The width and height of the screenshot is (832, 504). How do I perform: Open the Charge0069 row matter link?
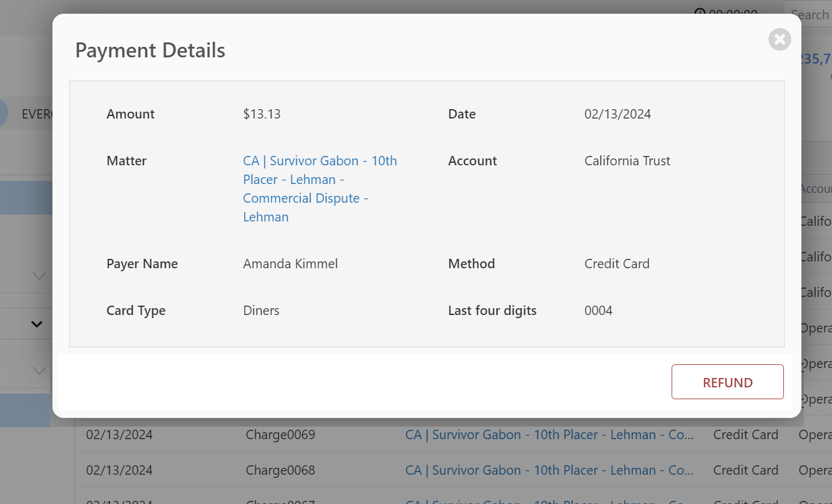click(549, 435)
